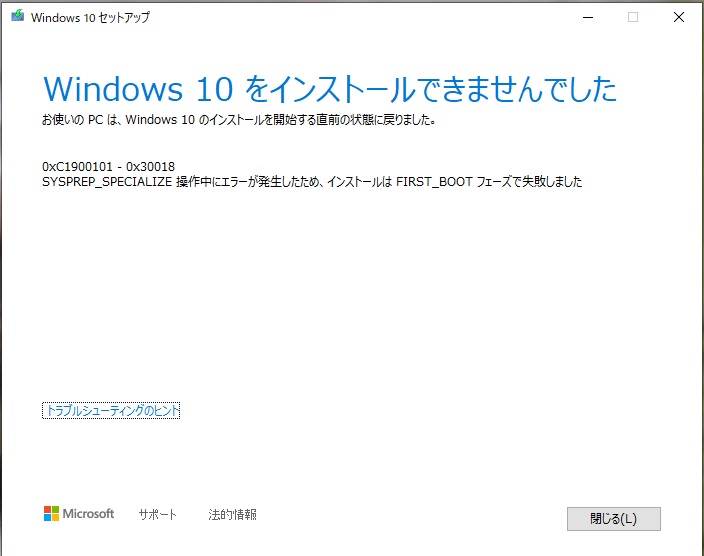Click the Windows 10 setup title bar icon
This screenshot has width=704, height=556.
pyautogui.click(x=18, y=16)
